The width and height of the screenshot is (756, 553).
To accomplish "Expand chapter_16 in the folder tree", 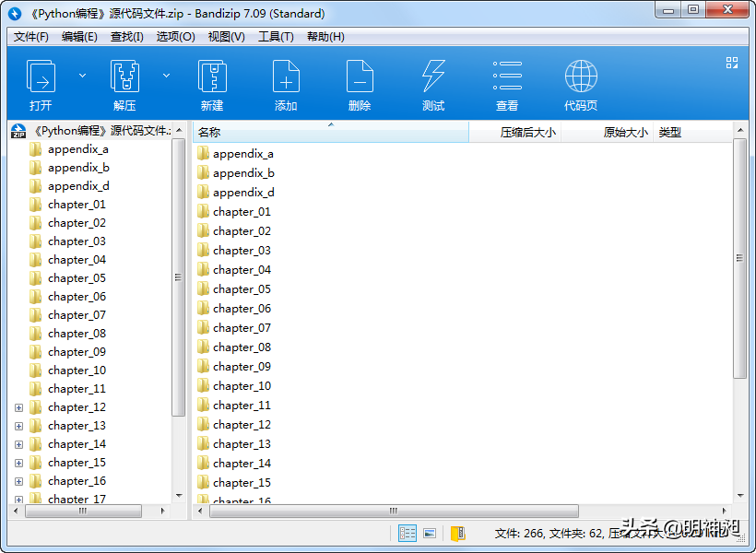I will click(x=18, y=482).
